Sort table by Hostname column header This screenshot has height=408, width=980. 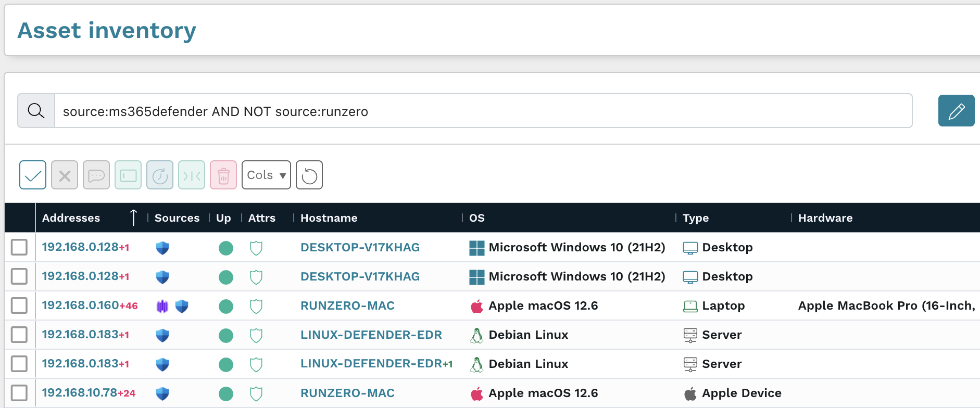329,218
